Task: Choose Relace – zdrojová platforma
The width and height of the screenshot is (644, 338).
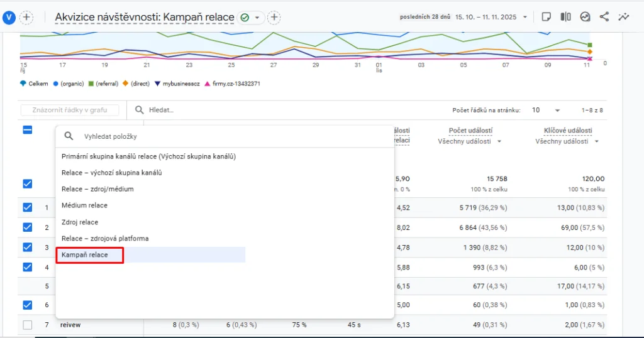Action: 105,238
